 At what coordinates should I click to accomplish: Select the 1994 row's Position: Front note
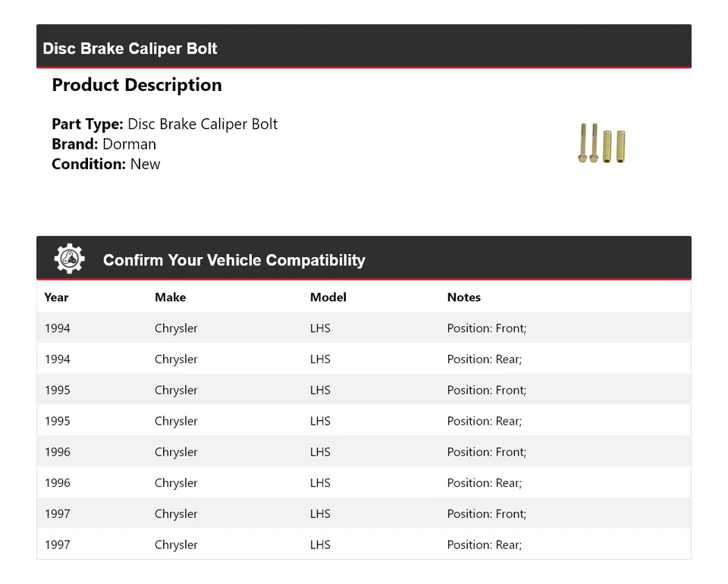click(486, 328)
